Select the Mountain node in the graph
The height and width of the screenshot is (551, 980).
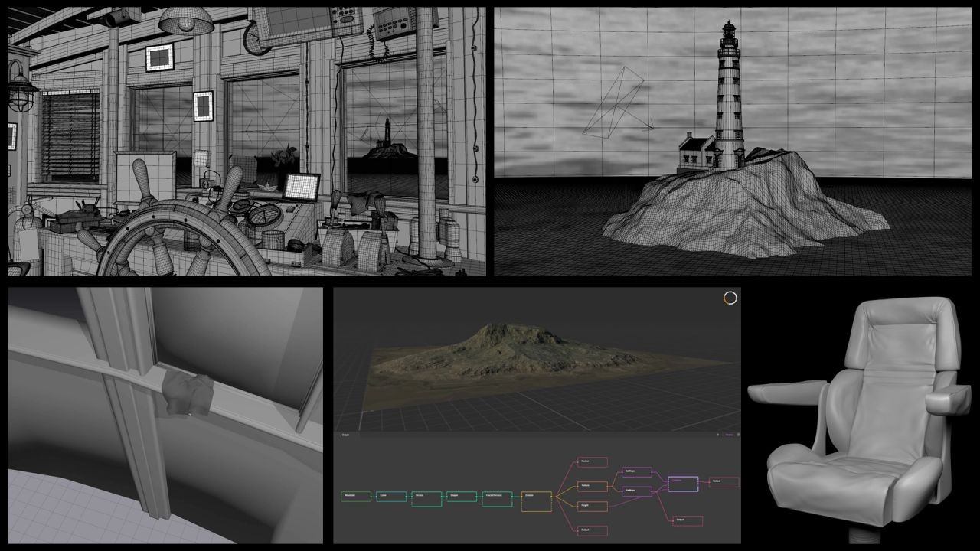point(356,497)
